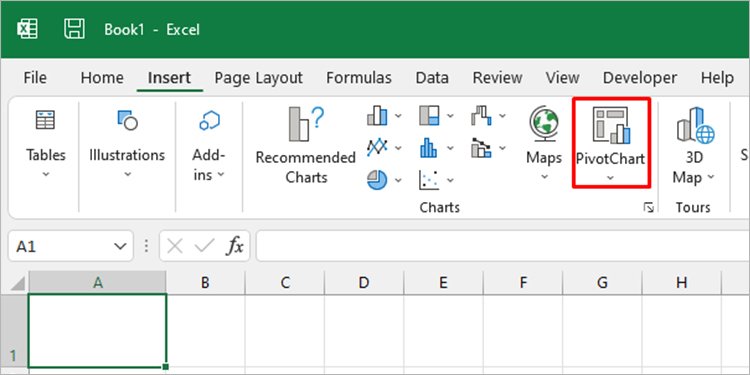Switch to the Formulas tab
The image size is (750, 375).
(359, 77)
